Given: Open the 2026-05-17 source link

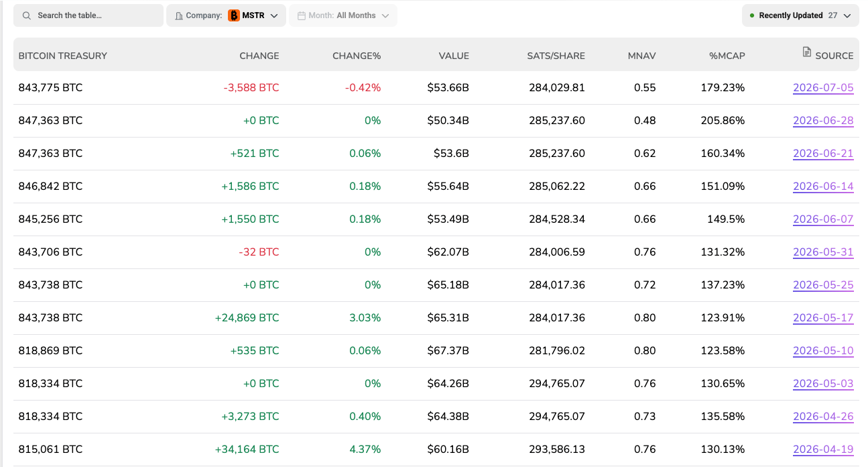Looking at the screenshot, I should click(x=823, y=318).
